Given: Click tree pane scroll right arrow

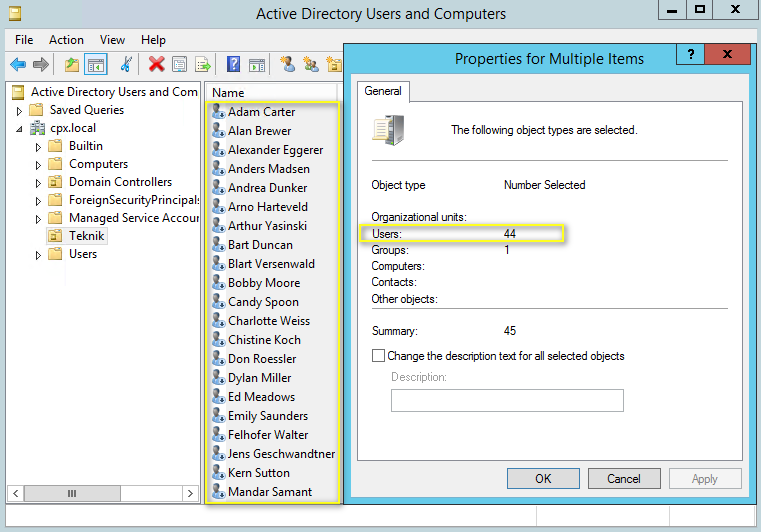Looking at the screenshot, I should point(190,493).
